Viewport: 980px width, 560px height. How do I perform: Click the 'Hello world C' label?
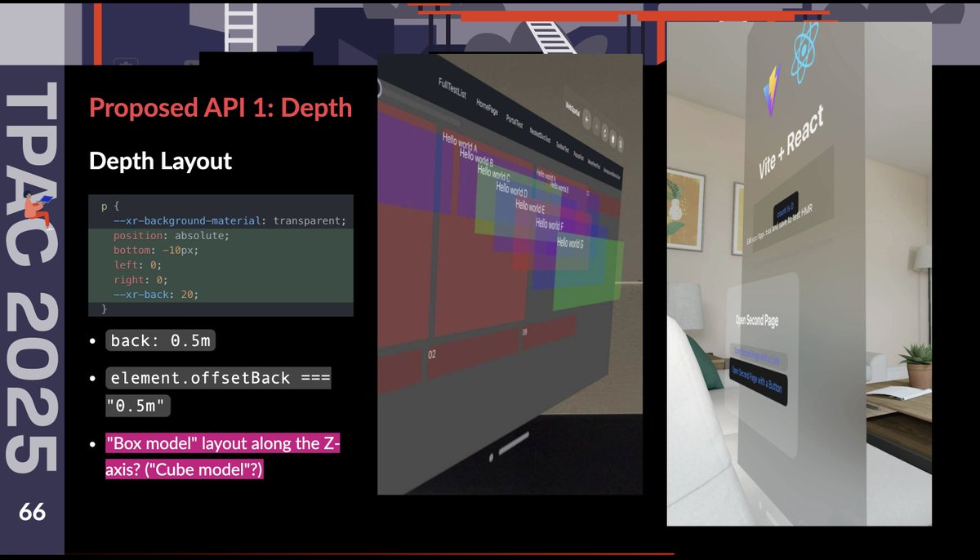(494, 174)
